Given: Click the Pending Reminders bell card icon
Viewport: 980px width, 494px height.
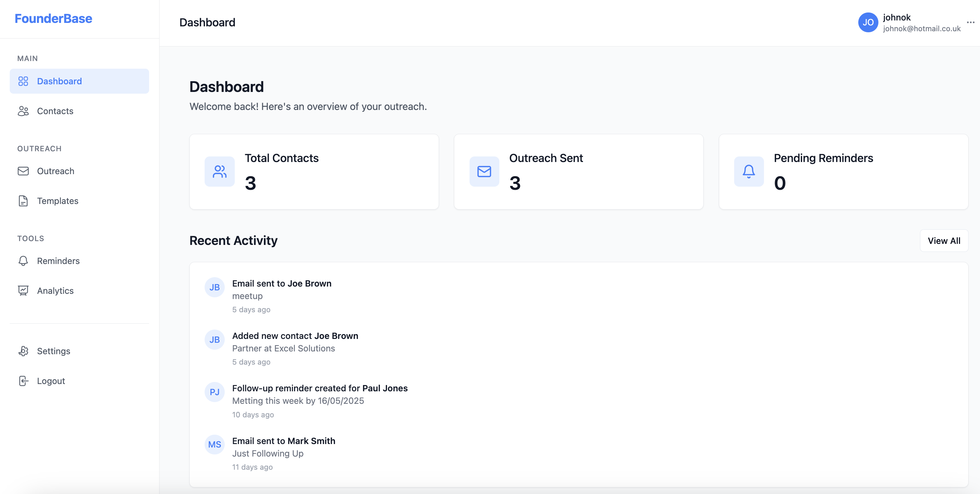Looking at the screenshot, I should coord(749,172).
